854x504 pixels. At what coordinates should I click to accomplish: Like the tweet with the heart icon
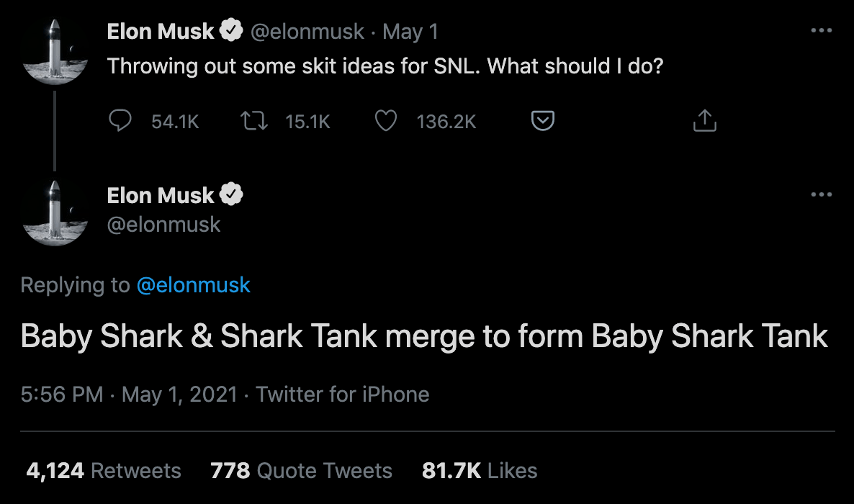[x=387, y=122]
